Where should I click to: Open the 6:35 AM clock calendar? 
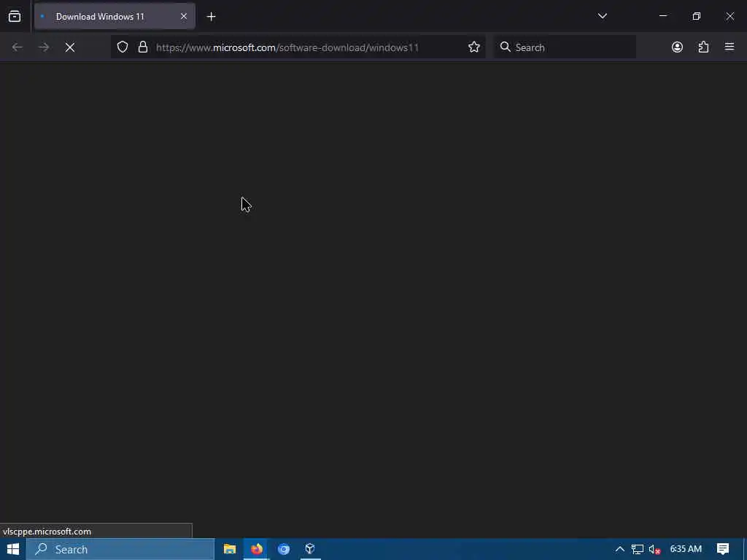(686, 549)
